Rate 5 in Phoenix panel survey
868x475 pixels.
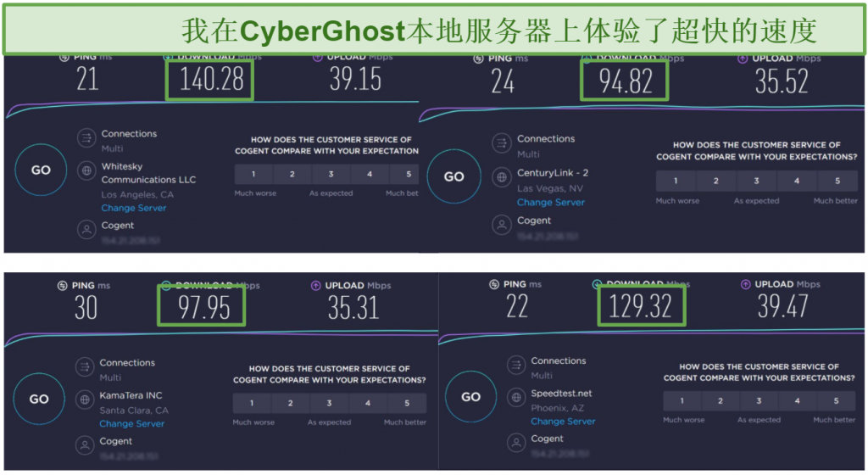[837, 401]
